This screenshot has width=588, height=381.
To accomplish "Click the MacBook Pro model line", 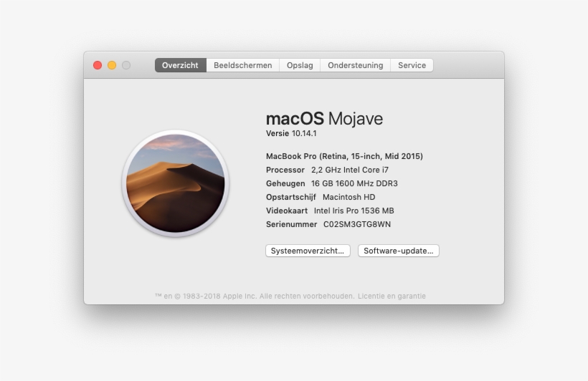I will 344,156.
